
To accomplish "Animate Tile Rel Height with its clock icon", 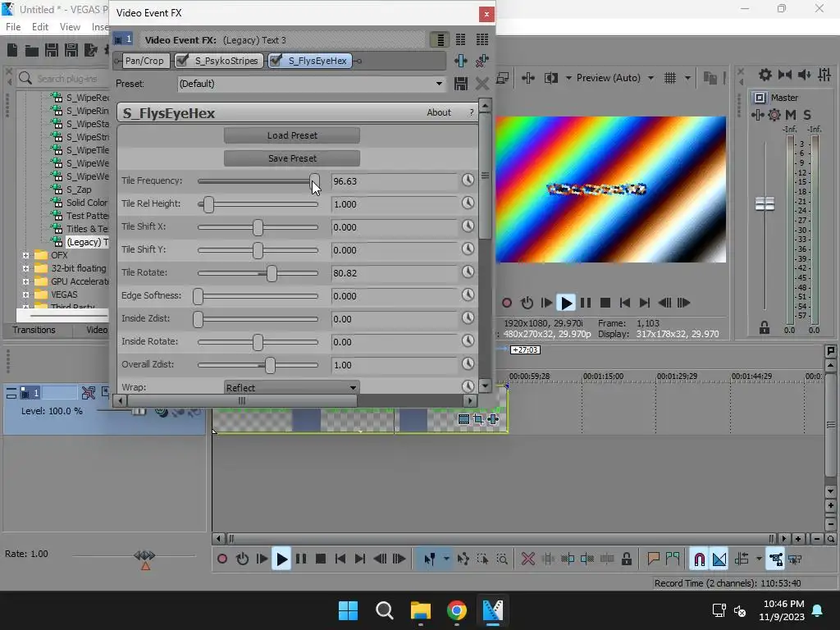I will click(468, 203).
